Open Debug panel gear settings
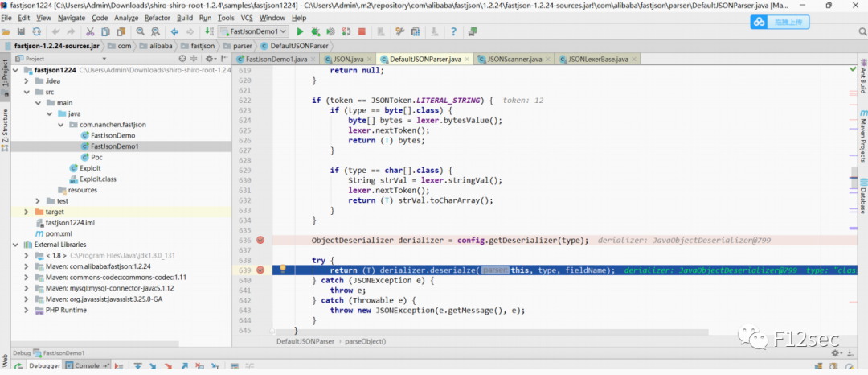The image size is (868, 375). (837, 352)
